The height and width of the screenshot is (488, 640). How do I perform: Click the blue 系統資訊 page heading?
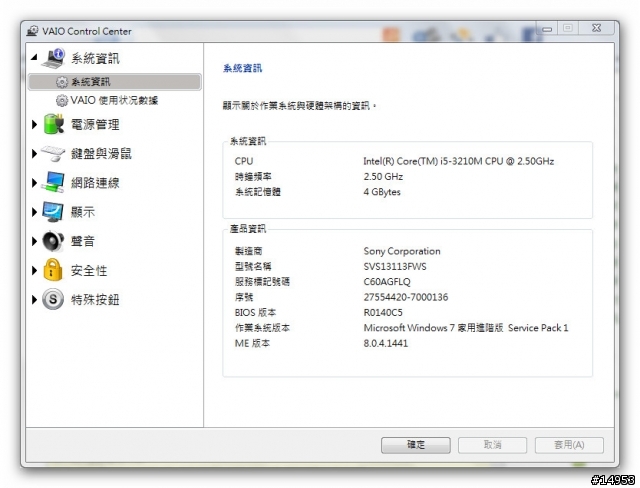click(x=242, y=68)
